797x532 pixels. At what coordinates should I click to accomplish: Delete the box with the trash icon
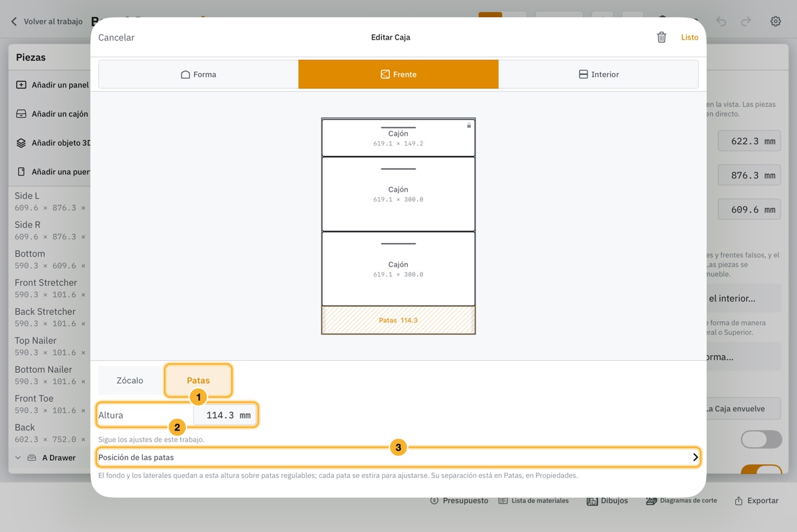coord(661,38)
